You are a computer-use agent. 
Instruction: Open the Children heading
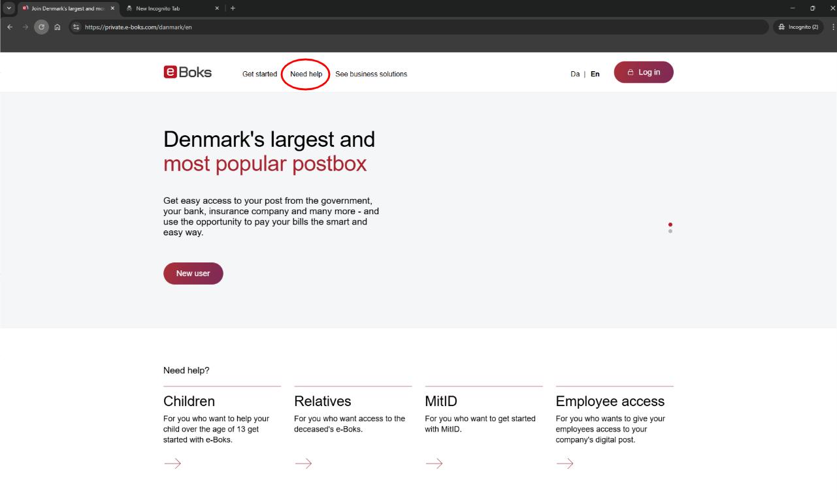189,401
